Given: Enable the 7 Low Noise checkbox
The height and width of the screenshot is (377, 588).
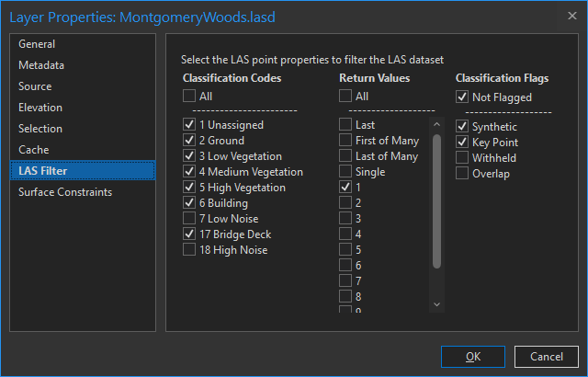Looking at the screenshot, I should coord(189,219).
